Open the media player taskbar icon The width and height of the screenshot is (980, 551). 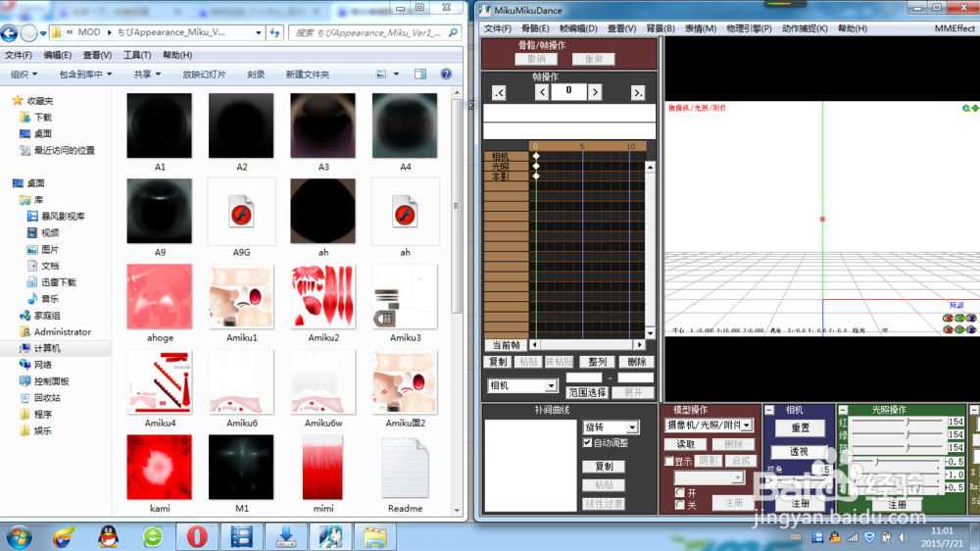click(241, 536)
